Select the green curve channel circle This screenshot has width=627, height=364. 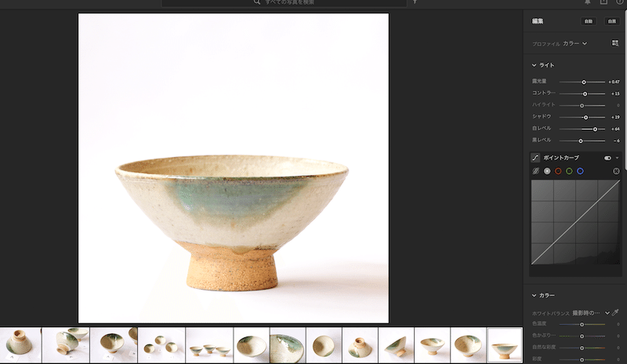[569, 171]
